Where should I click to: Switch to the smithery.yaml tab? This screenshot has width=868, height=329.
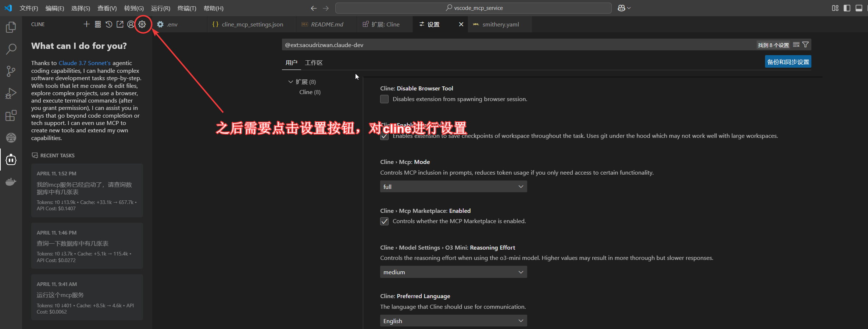(x=500, y=24)
